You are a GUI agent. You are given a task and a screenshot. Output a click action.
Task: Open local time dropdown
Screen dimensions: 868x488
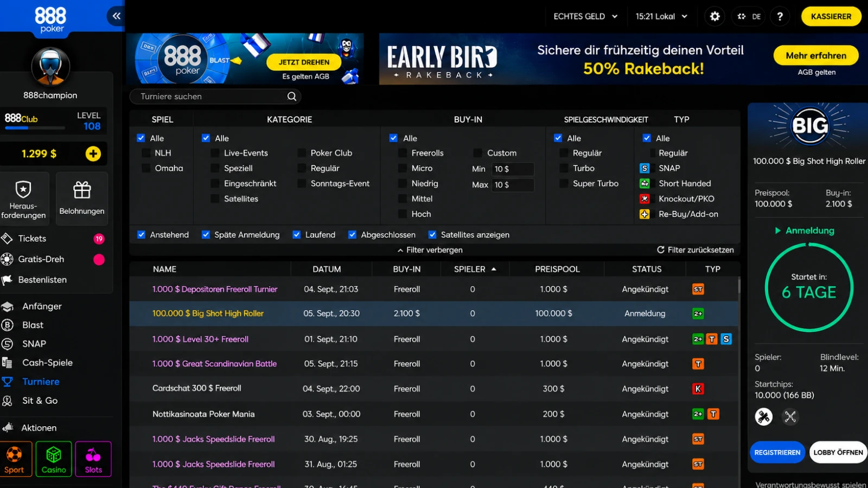(661, 16)
